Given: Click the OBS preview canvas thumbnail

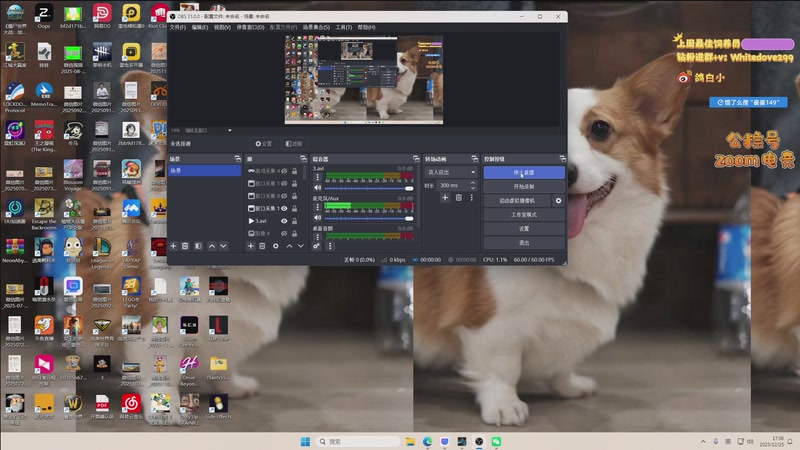Looking at the screenshot, I should tap(364, 80).
